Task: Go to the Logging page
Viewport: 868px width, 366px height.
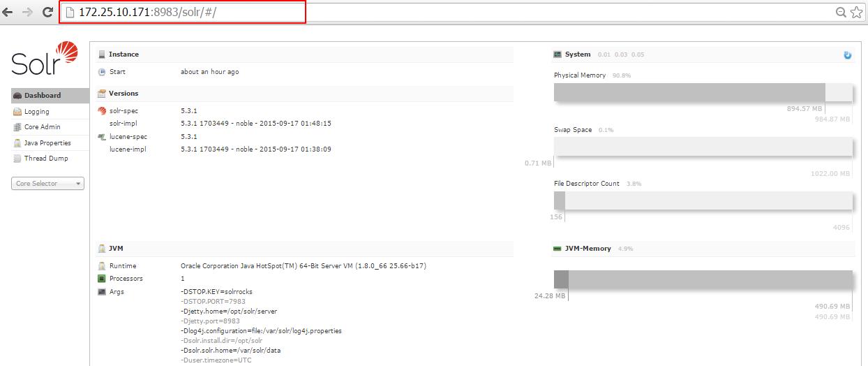Action: point(50,112)
